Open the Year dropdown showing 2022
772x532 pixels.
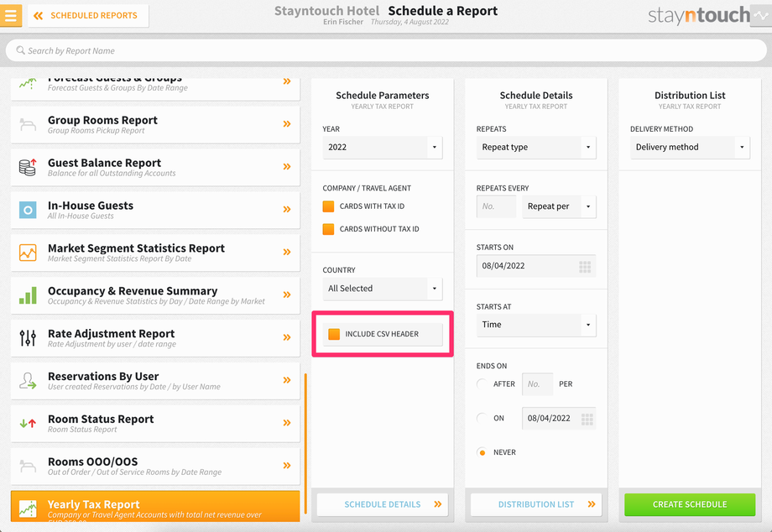click(x=383, y=147)
